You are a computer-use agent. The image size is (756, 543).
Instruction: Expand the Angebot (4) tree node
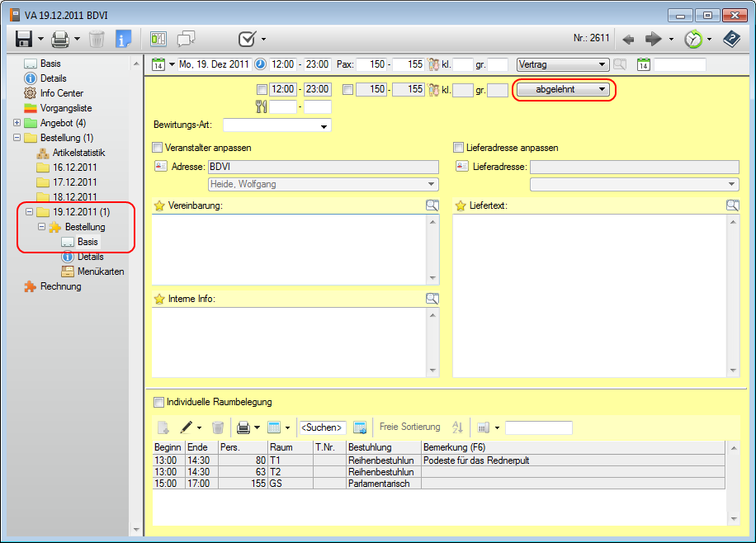tap(17, 123)
